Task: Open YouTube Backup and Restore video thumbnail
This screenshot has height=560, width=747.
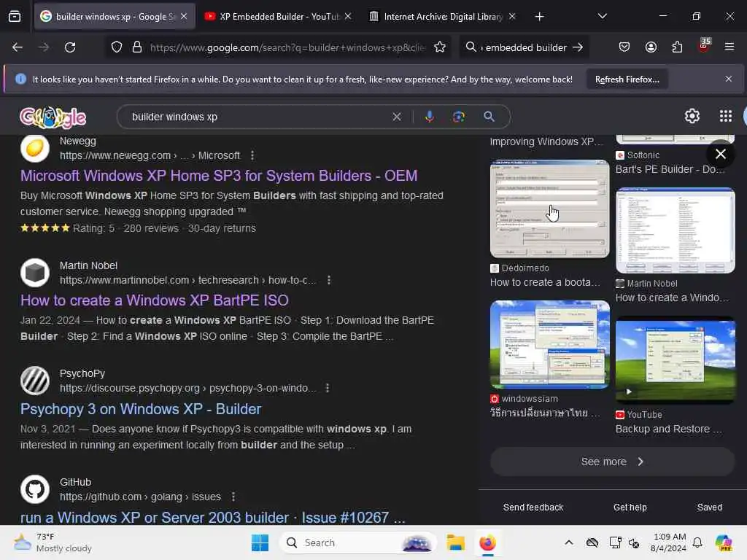Action: pos(675,360)
